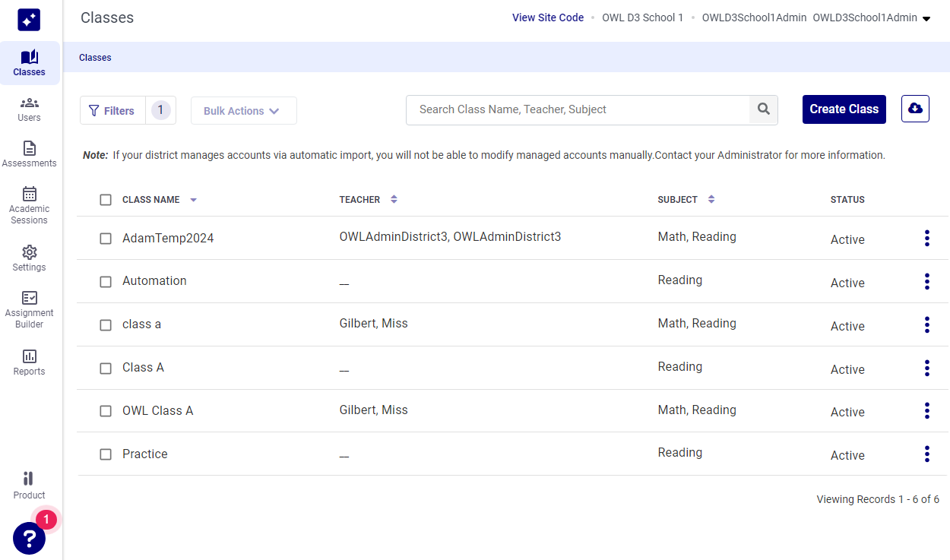
Task: Check the Automation class checkbox
Action: (x=106, y=282)
